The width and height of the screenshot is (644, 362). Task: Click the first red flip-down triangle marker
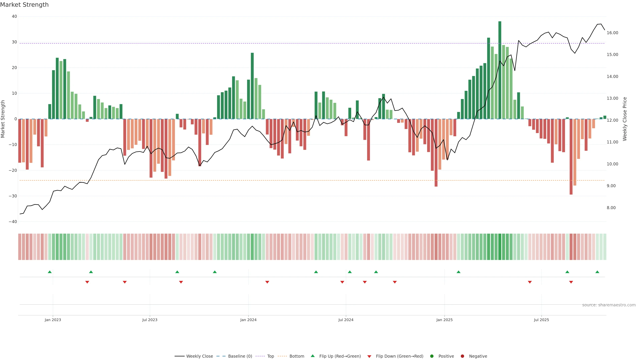[x=87, y=282]
